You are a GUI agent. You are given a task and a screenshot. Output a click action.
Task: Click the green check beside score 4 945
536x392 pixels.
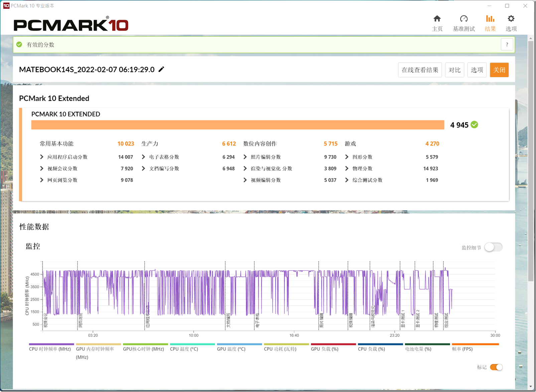[474, 125]
